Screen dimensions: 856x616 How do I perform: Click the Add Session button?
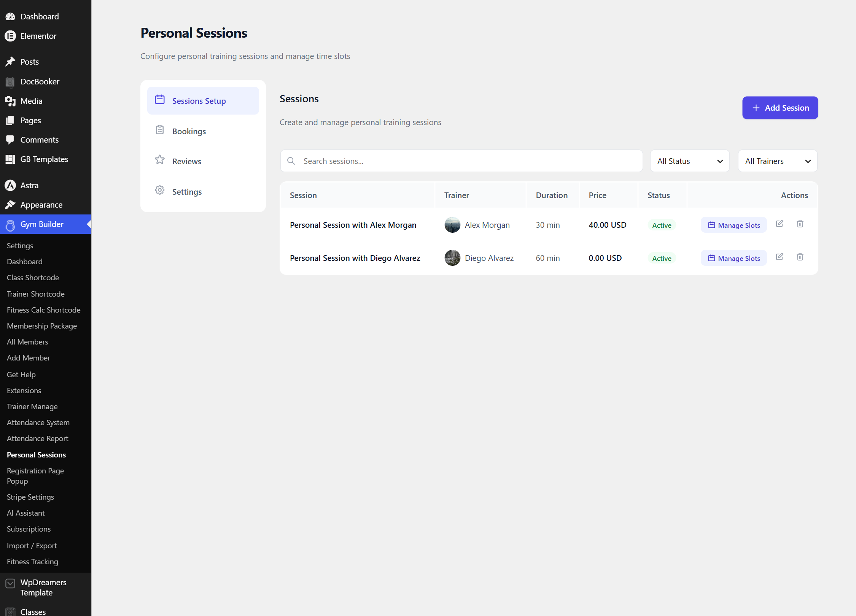[780, 108]
